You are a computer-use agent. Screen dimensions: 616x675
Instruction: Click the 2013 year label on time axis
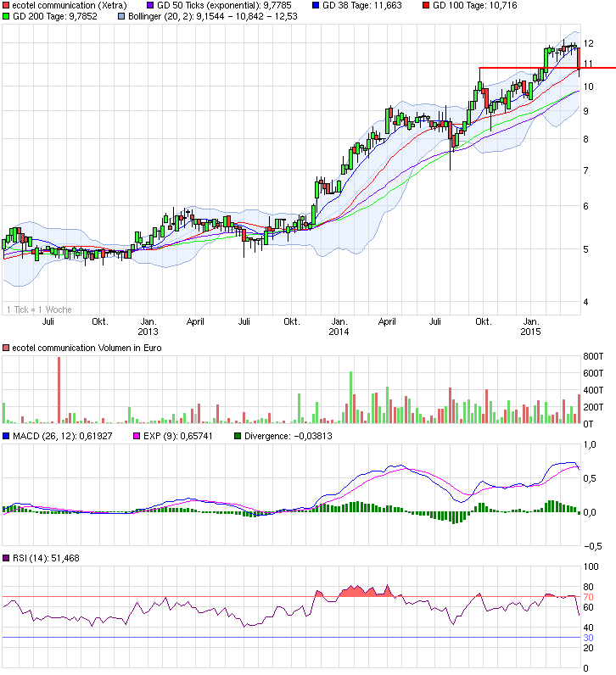148,332
